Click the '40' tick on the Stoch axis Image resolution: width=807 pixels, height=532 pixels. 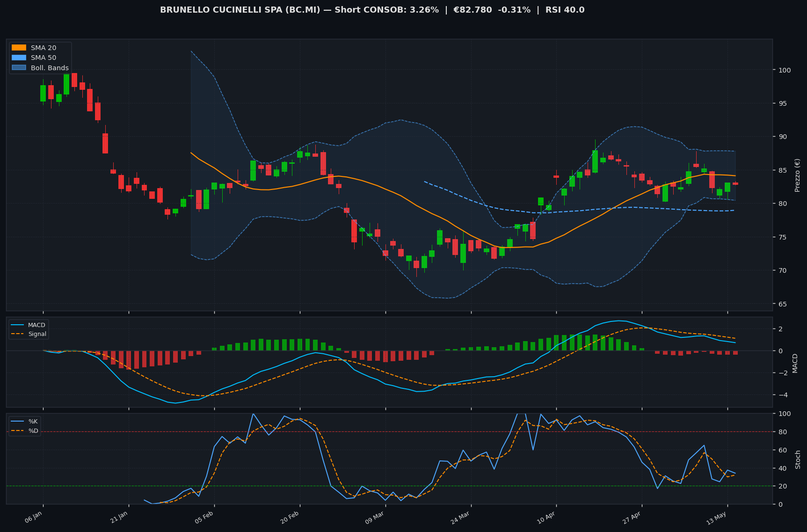[782, 468]
